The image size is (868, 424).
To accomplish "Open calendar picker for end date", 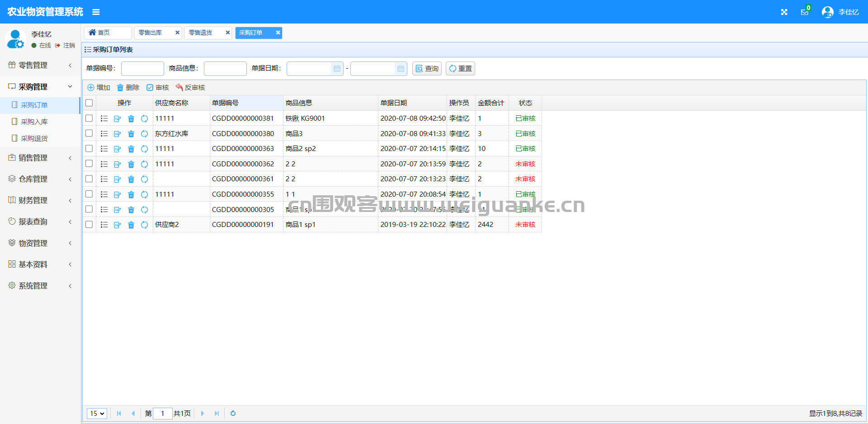I will coord(401,69).
